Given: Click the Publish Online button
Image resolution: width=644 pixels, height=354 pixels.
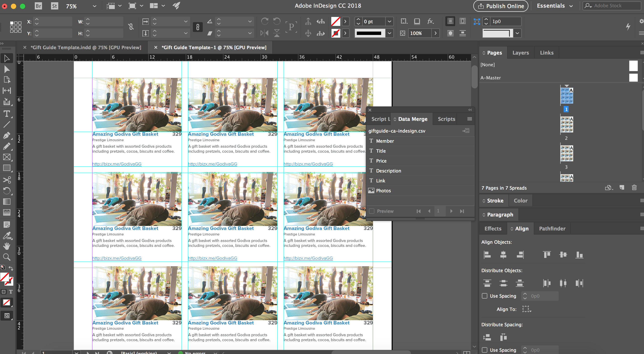Looking at the screenshot, I should pos(500,6).
